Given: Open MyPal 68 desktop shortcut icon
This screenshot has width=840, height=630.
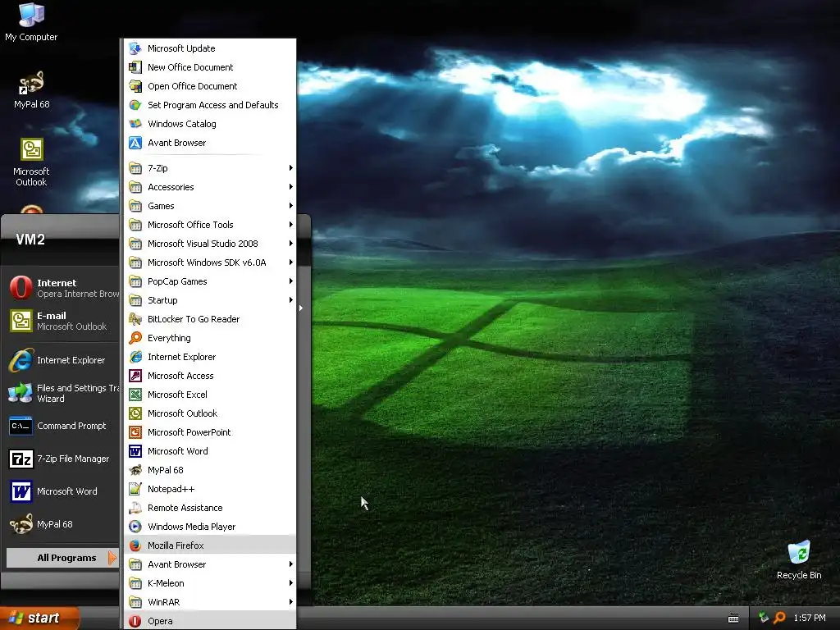Looking at the screenshot, I should pyautogui.click(x=31, y=83).
